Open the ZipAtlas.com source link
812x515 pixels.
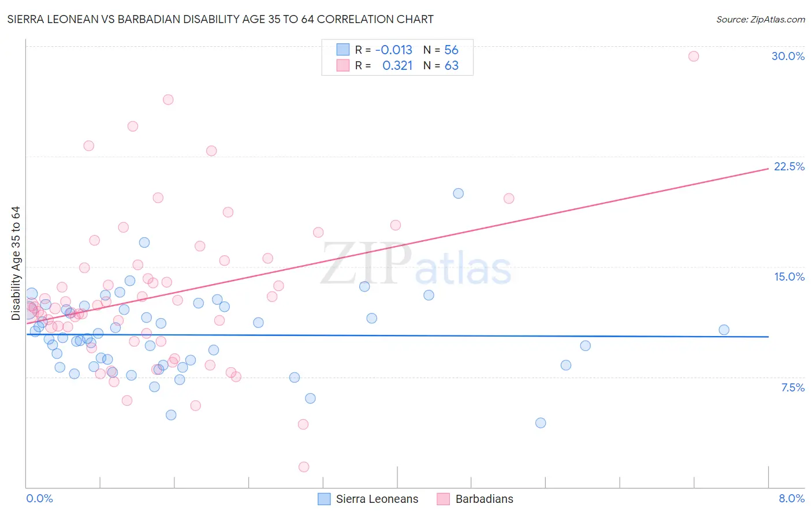pos(761,19)
